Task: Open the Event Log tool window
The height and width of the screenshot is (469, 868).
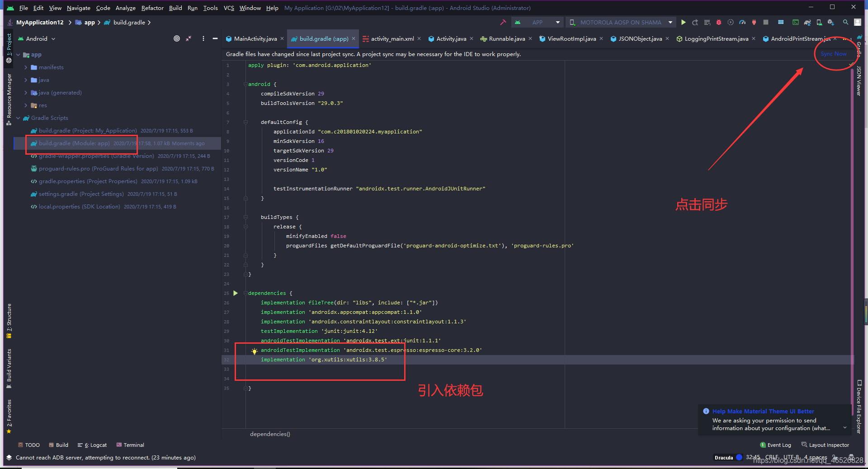Action: click(x=776, y=445)
